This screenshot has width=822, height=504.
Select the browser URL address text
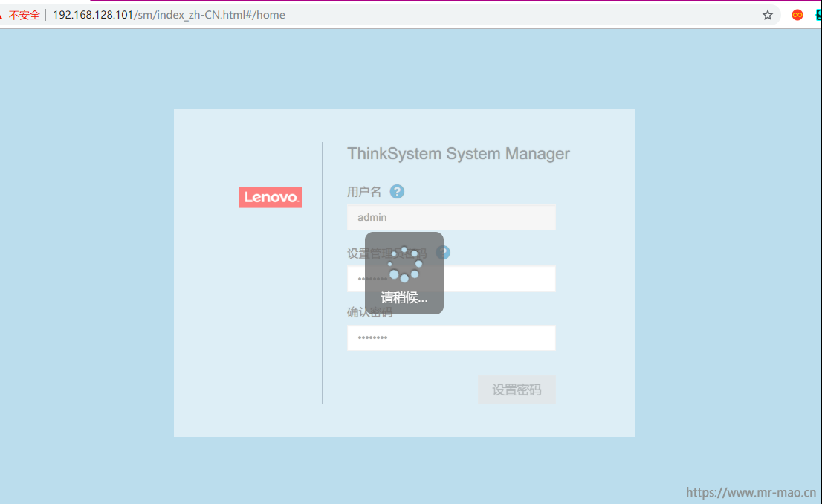(169, 15)
